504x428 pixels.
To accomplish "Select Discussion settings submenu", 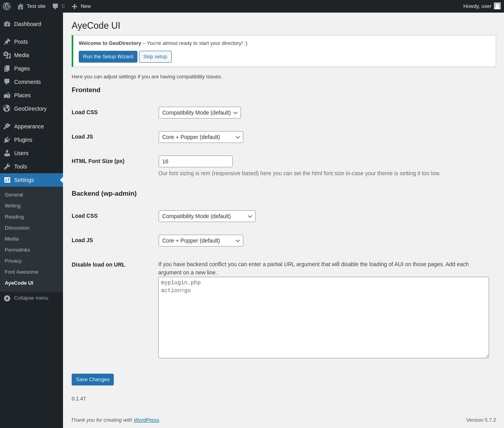I will point(17,228).
